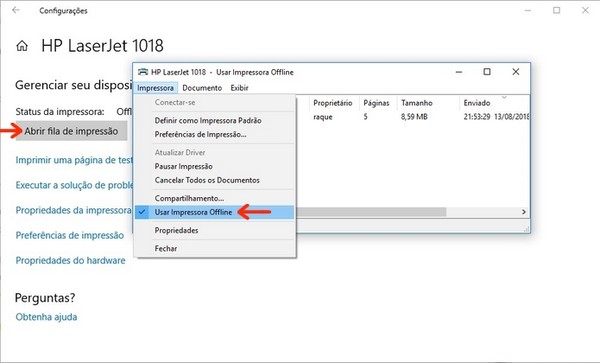Maximize the Configurações window
Image resolution: width=600 pixels, height=363 pixels.
(556, 10)
